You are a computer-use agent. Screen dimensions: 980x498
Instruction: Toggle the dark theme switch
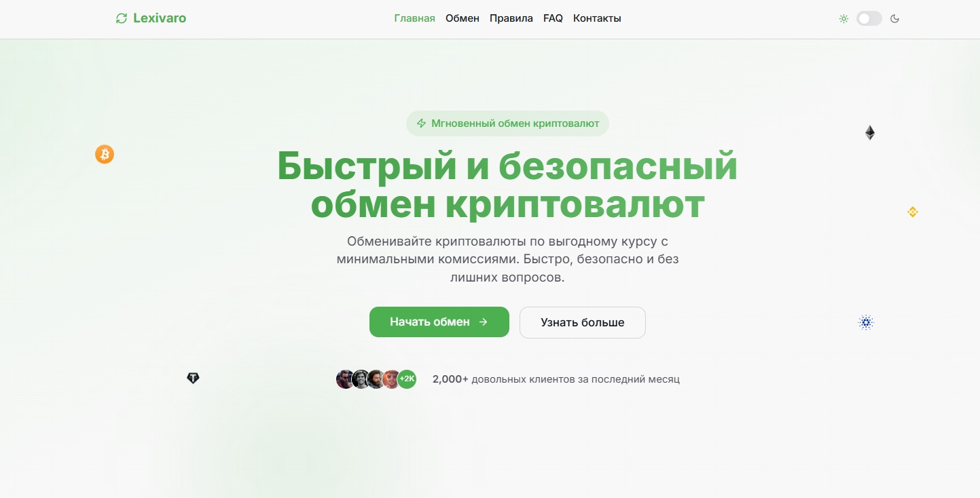(x=869, y=19)
